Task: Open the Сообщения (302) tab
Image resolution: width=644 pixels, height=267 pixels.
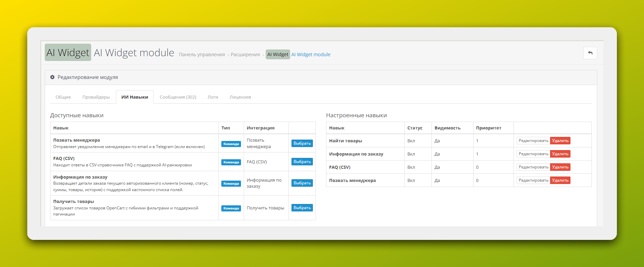Action: point(178,97)
